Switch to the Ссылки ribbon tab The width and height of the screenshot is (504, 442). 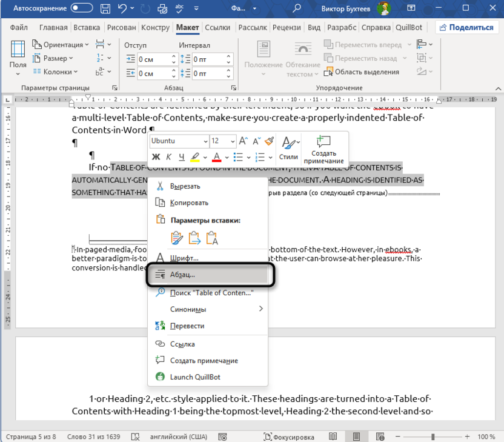(x=217, y=28)
